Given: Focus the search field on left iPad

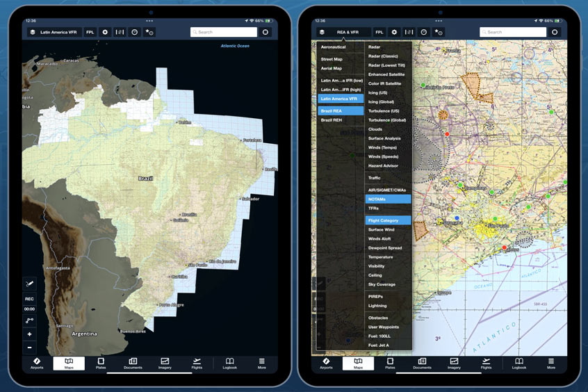Looking at the screenshot, I should click(x=224, y=32).
